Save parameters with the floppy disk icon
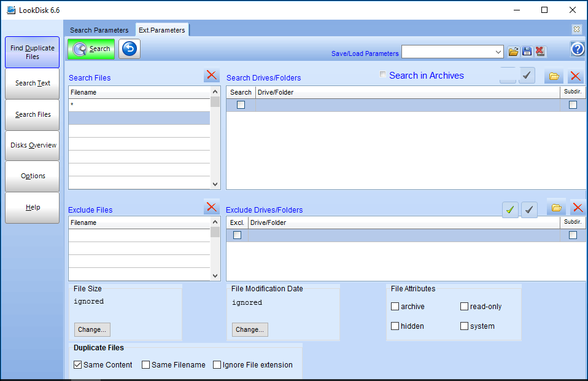The height and width of the screenshot is (381, 588). click(x=527, y=52)
